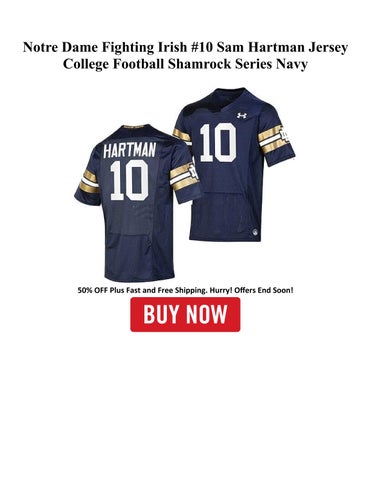The width and height of the screenshot is (371, 480).
Task: Click the word NOW in the red button
Action: click(x=207, y=314)
